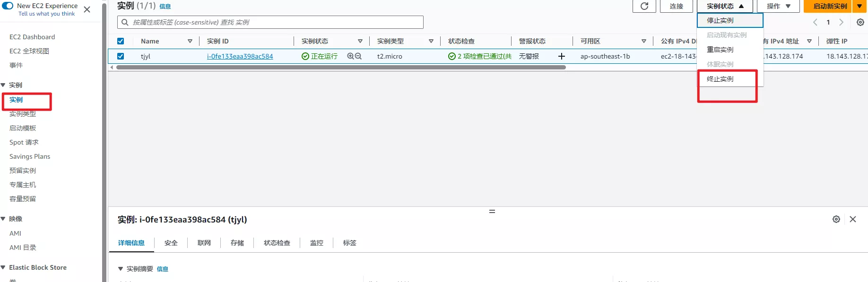Choose 终止实例 from the menu
The image size is (868, 282).
click(x=730, y=79)
